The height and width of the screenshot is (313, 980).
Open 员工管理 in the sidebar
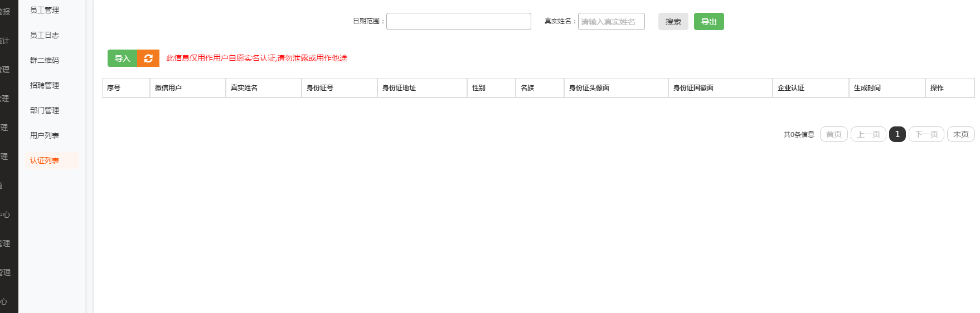pyautogui.click(x=45, y=10)
